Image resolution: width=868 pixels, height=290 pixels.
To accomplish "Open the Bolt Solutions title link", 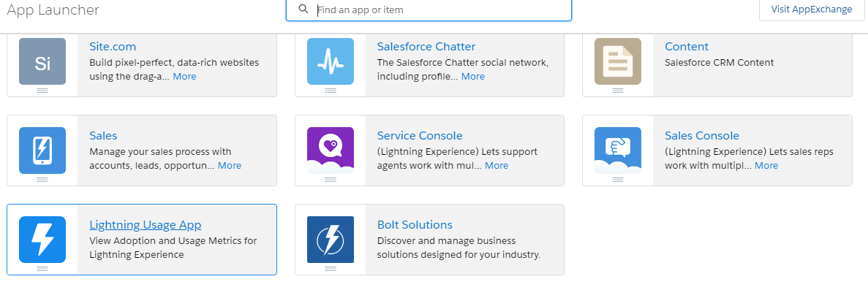I will 415,225.
